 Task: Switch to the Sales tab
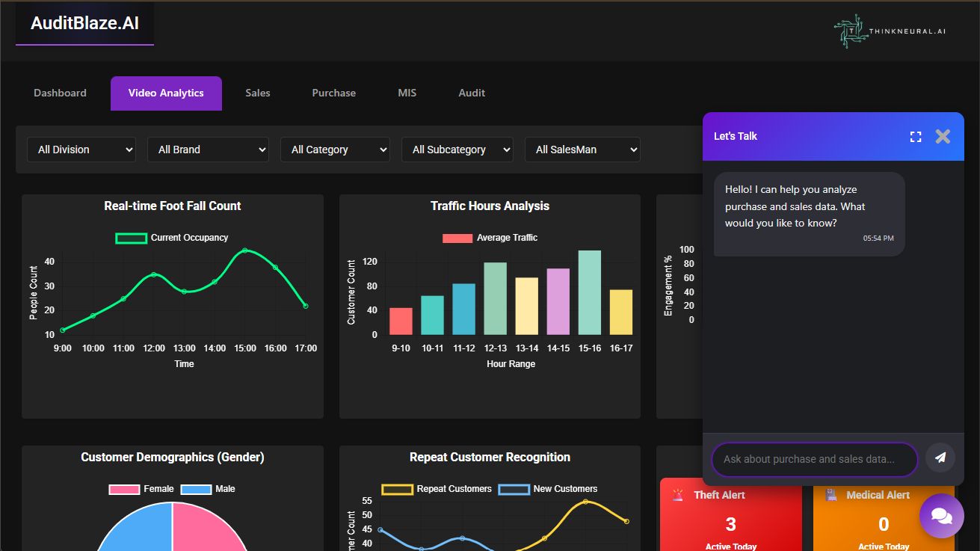[x=258, y=93]
